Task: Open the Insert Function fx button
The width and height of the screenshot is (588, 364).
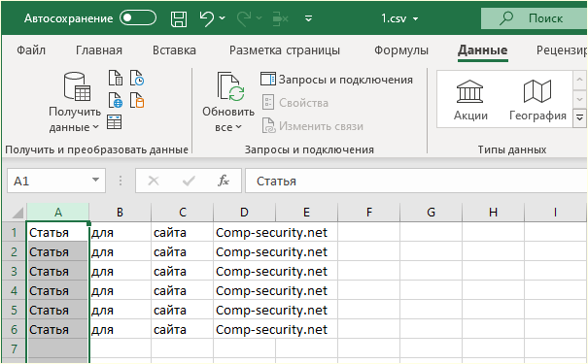Action: pyautogui.click(x=224, y=181)
